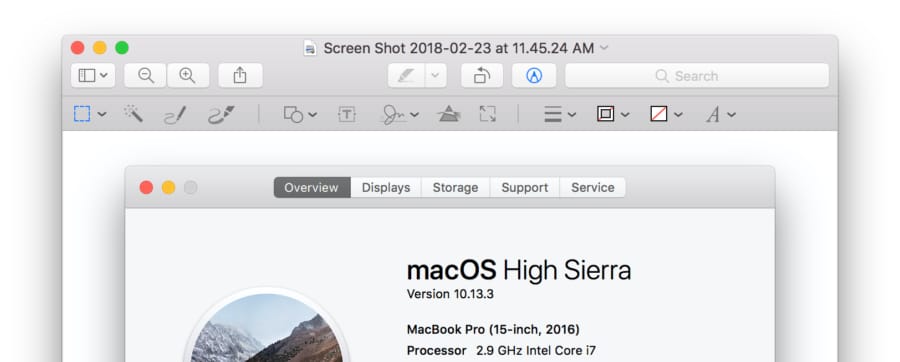Click the zoom in magnifier button
Viewport: 900px width, 362px height.
pyautogui.click(x=188, y=76)
